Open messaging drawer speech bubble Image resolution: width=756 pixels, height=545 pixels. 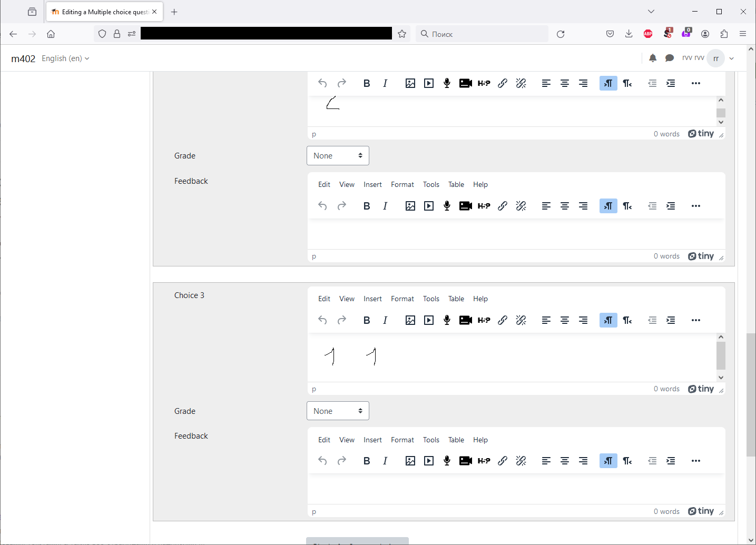coord(670,58)
